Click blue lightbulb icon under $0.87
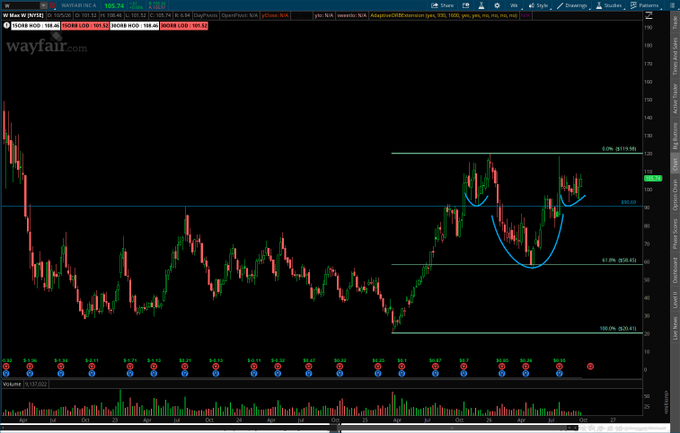 [435, 374]
